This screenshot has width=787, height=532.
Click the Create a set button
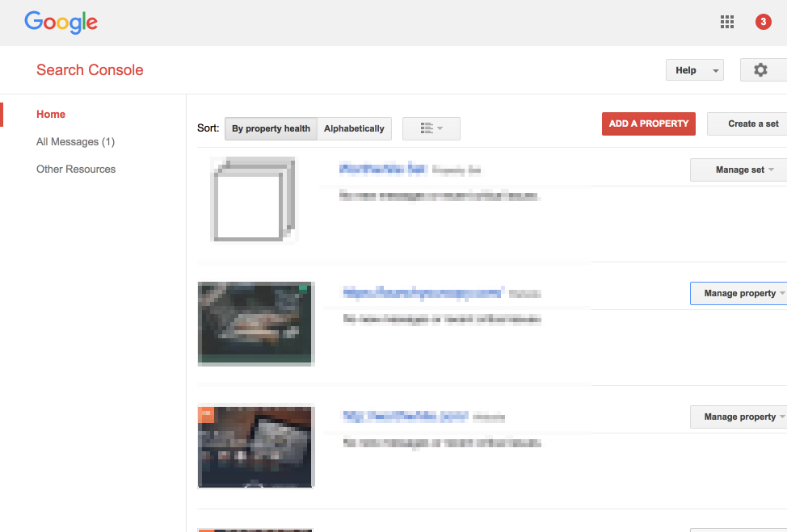pyautogui.click(x=748, y=124)
